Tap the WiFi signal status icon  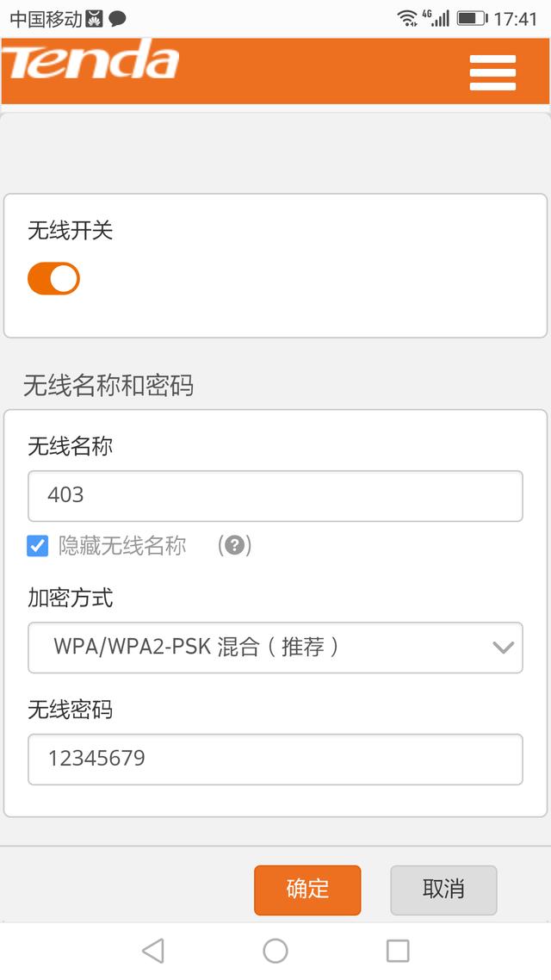(x=406, y=18)
